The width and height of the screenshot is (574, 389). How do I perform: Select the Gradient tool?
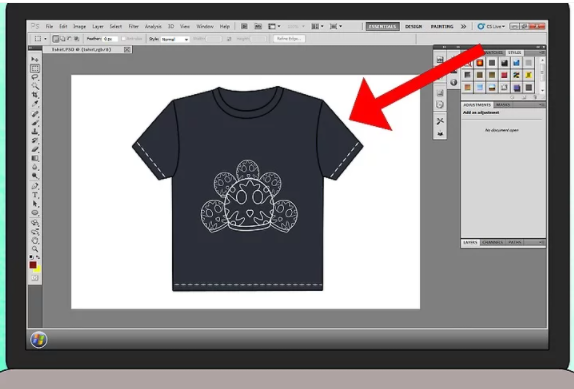tap(35, 158)
